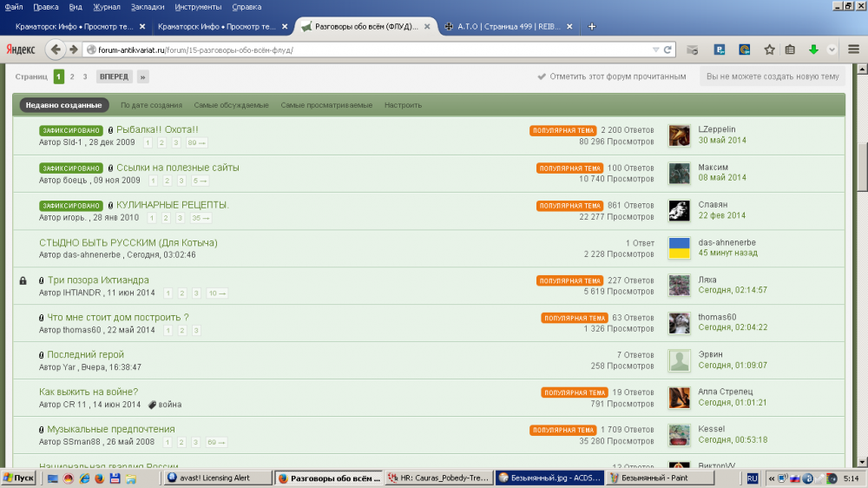Expand the toolbar overflow dropdown next to downloads
This screenshot has height=488, width=868.
832,49
